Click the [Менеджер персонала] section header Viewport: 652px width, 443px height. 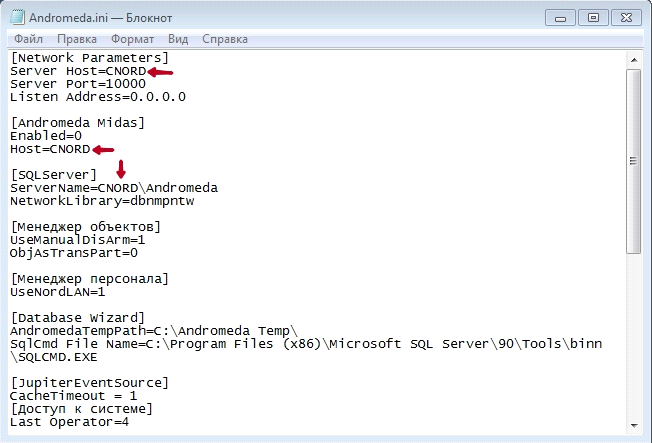tap(89, 279)
